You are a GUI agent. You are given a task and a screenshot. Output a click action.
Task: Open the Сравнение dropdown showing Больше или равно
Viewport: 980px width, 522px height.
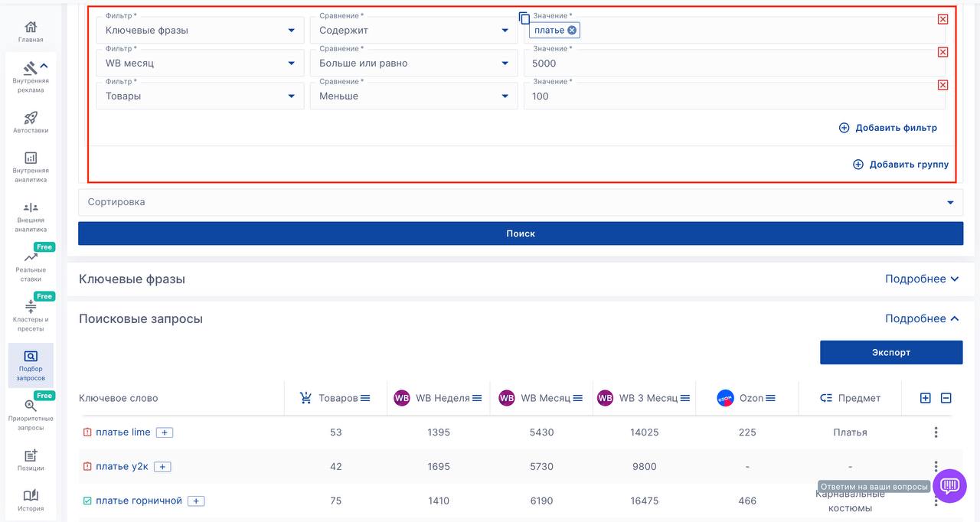click(413, 64)
